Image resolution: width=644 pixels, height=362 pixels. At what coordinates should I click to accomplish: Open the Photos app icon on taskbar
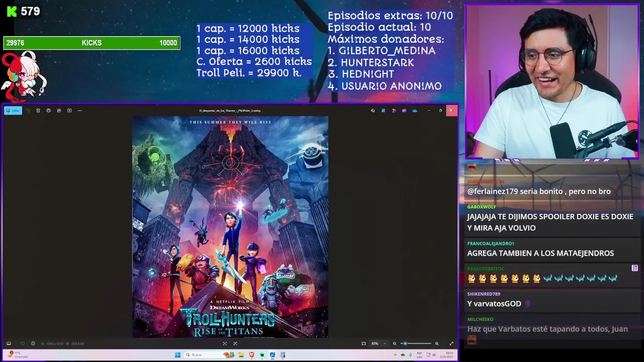pyautogui.click(x=272, y=355)
